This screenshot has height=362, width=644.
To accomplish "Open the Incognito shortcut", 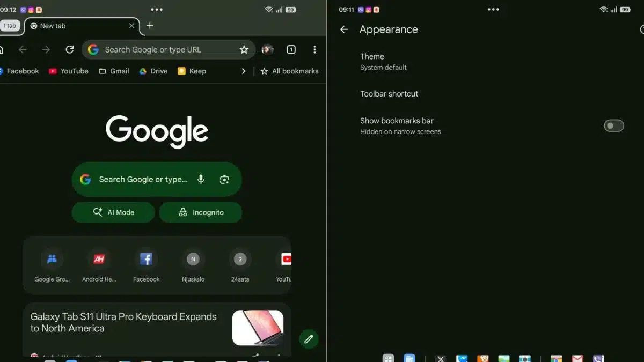I will (200, 212).
